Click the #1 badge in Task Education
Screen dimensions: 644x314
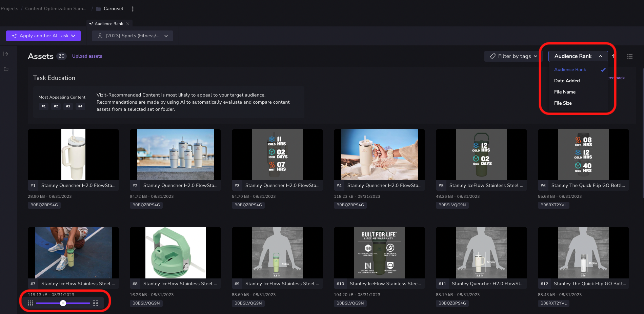[44, 106]
